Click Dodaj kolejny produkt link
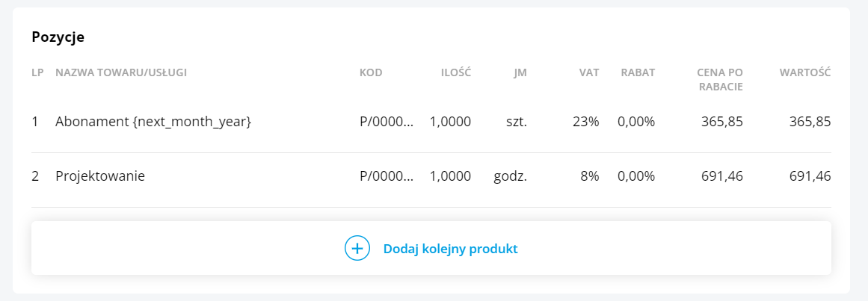This screenshot has height=301, width=868. click(x=450, y=249)
